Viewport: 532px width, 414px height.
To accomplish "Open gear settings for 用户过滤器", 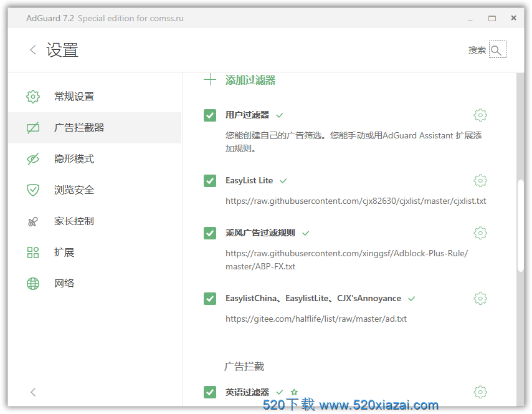I will click(480, 115).
